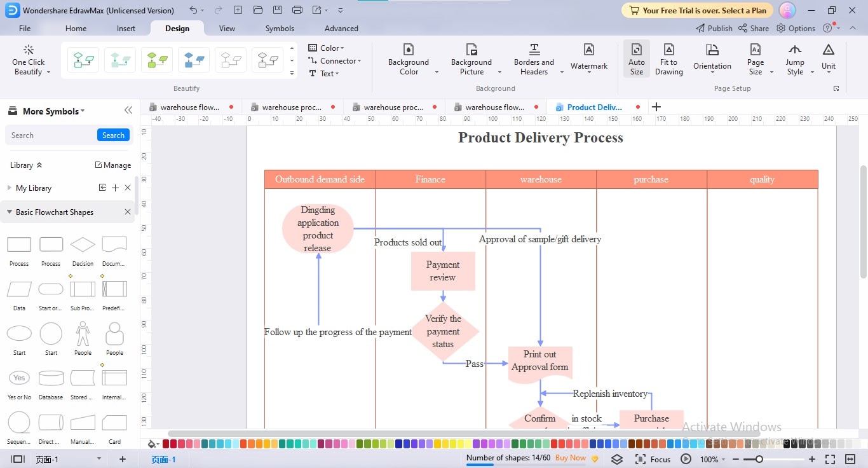868x468 pixels.
Task: Open the Color dropdown
Action: (x=326, y=48)
